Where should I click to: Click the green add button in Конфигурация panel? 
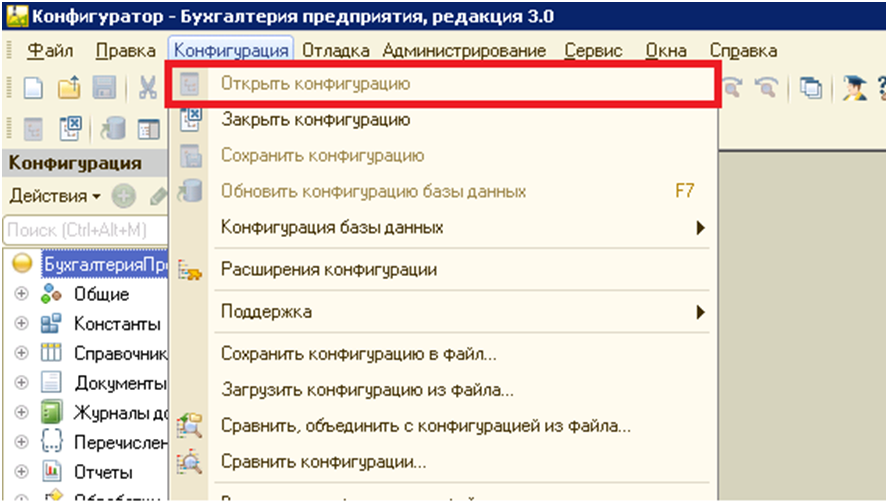pyautogui.click(x=123, y=197)
